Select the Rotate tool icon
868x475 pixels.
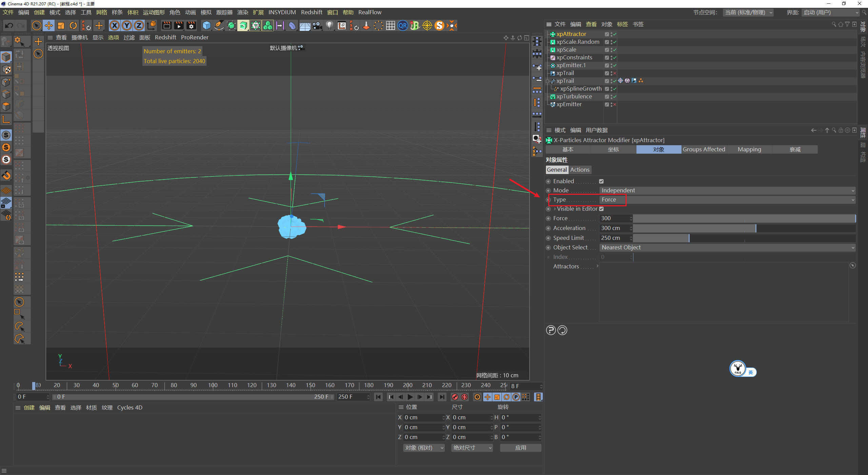click(x=73, y=25)
